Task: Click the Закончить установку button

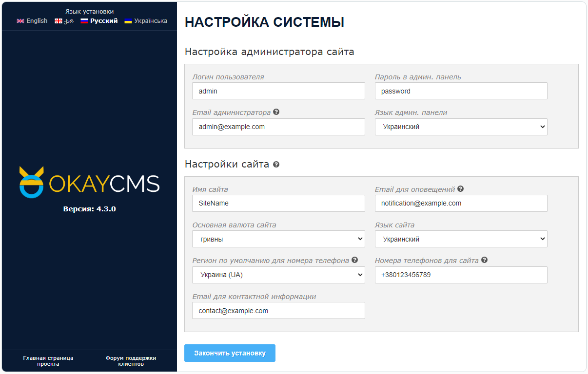Action: (230, 353)
